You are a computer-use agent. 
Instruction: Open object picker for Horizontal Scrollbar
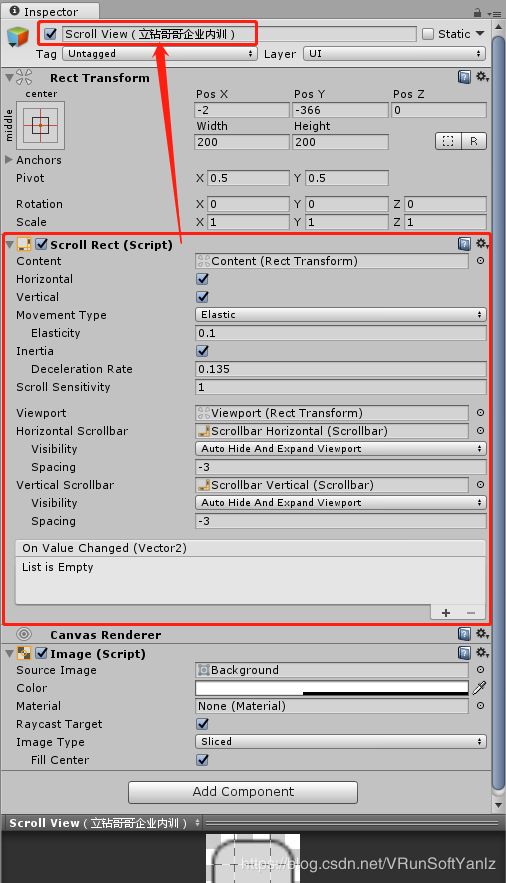click(480, 431)
